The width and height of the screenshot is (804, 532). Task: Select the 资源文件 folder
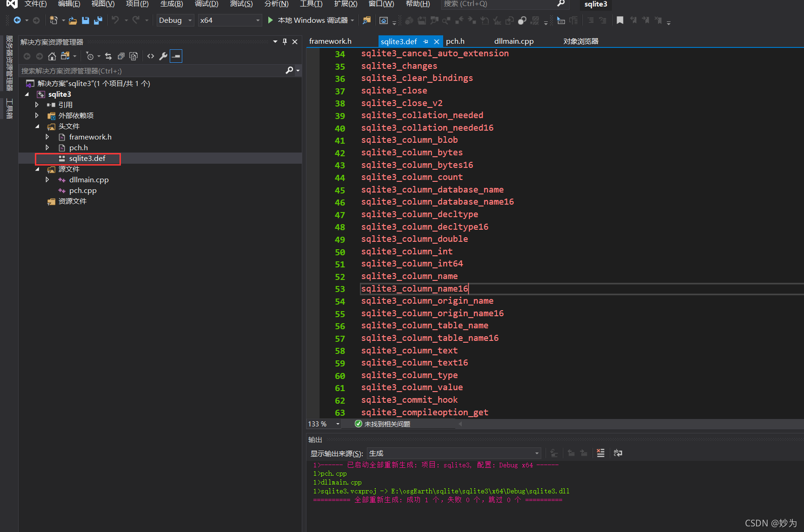click(72, 201)
